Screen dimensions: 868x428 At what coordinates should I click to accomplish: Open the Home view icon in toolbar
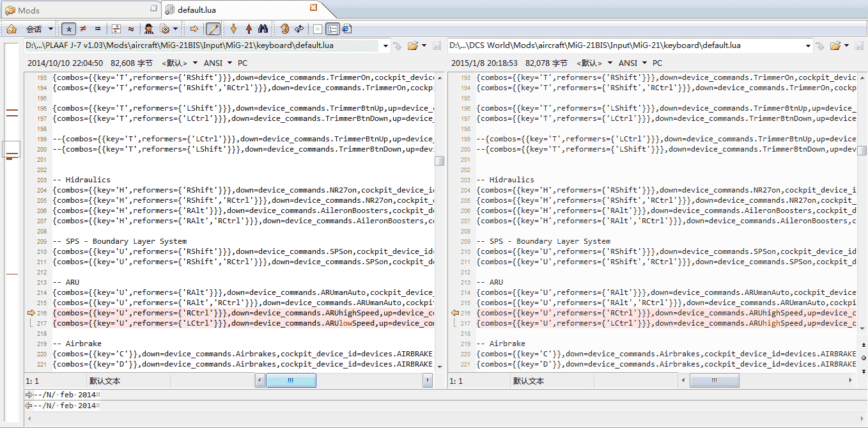(x=12, y=29)
